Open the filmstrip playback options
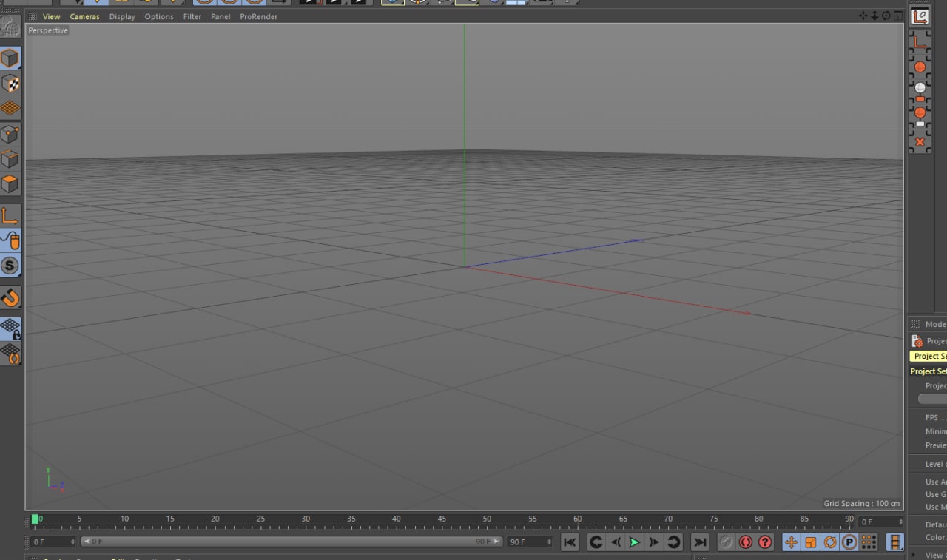The height and width of the screenshot is (560, 947). [x=895, y=542]
